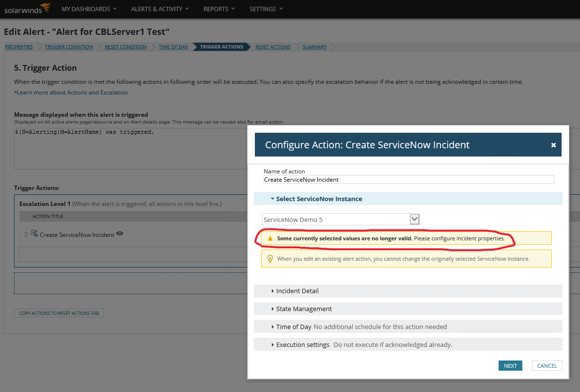Collapse the Select ServiceNow Instance section
The image size is (580, 392).
(x=408, y=199)
